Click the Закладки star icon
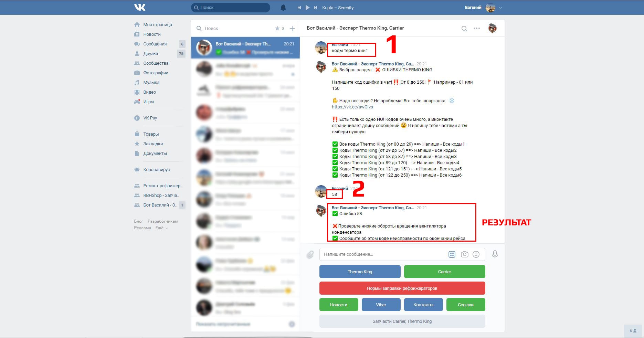 137,144
